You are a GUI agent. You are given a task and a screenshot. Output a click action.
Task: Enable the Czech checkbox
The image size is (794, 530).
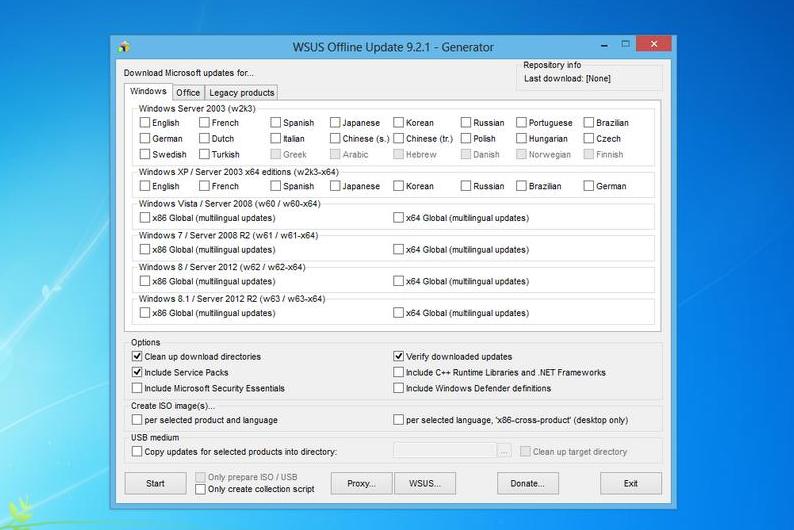click(x=588, y=138)
